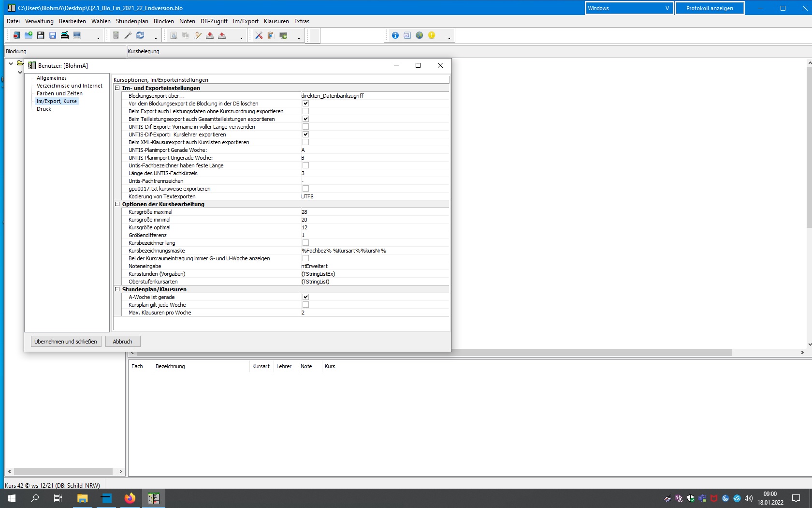Viewport: 812px width, 508px height.
Task: Select 'Druck' settings page
Action: [44, 109]
